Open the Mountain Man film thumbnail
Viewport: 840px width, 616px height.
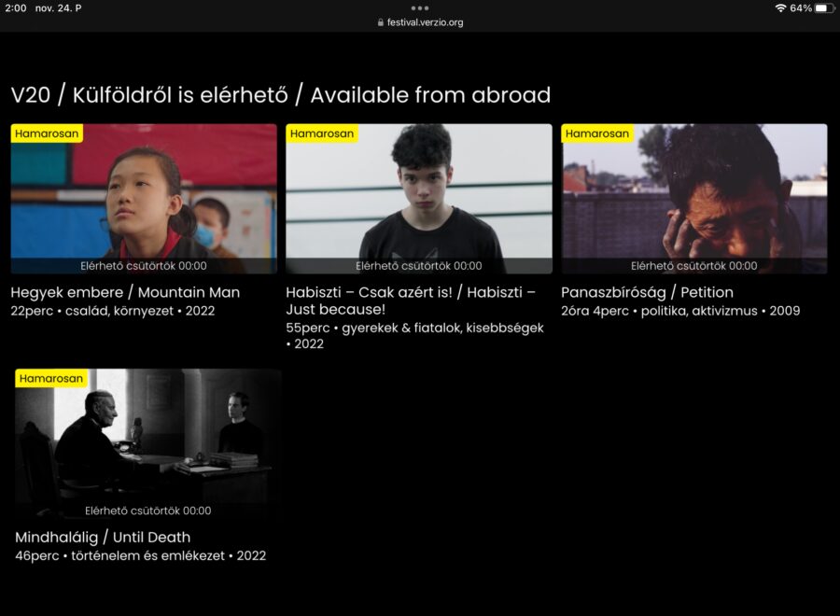pyautogui.click(x=144, y=199)
